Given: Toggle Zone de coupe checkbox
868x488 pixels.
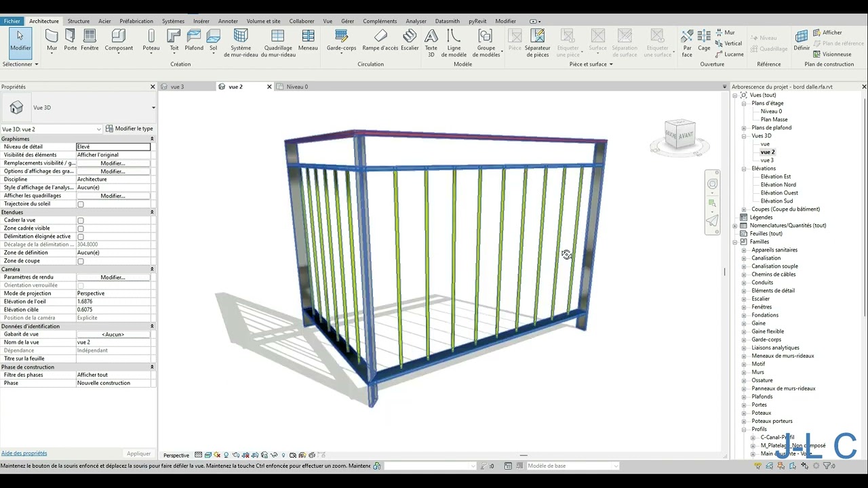Looking at the screenshot, I should pyautogui.click(x=81, y=261).
